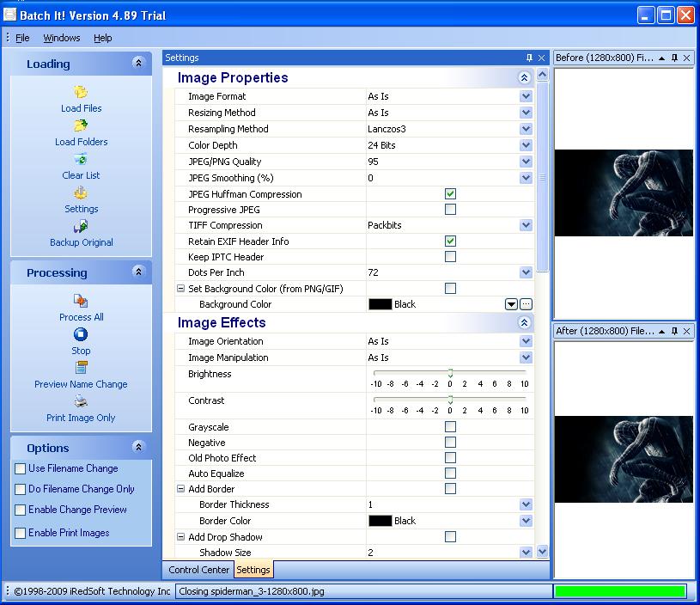Pin the Settings panel

529,58
